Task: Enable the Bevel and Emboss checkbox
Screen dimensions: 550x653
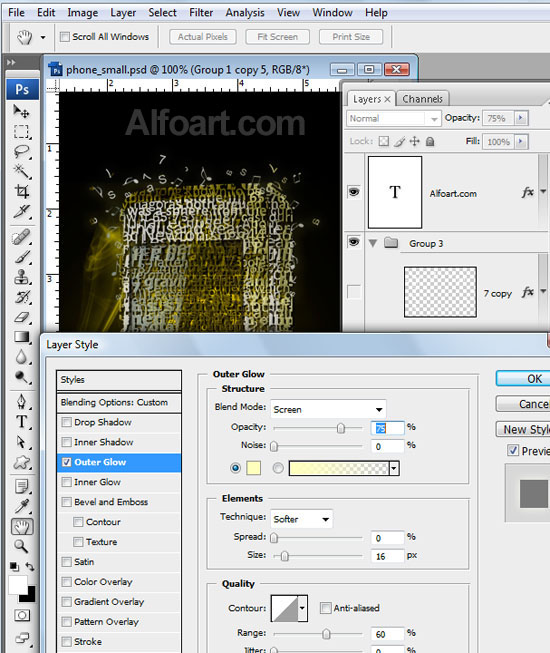Action: click(x=66, y=502)
